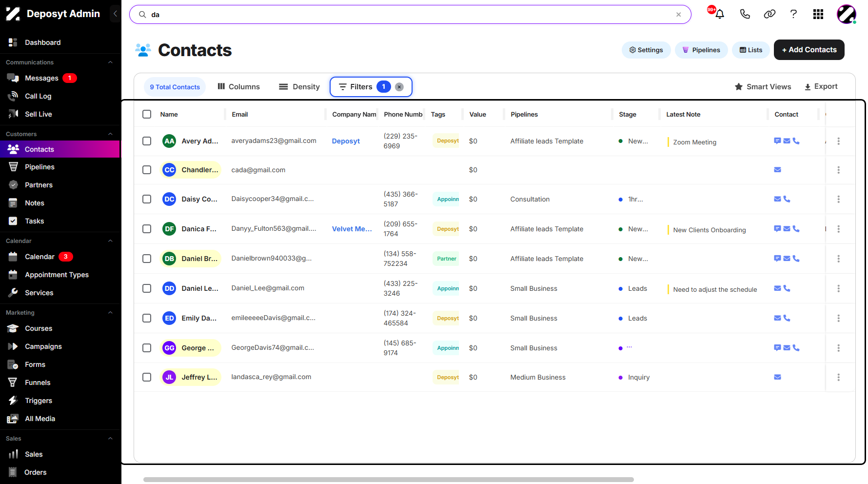The image size is (868, 484).
Task: Click into the search input field
Action: (410, 15)
